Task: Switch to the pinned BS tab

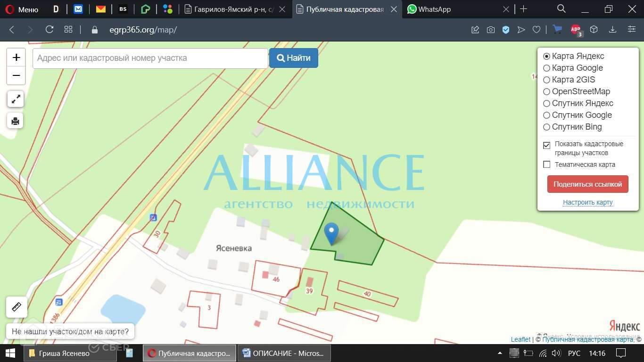Action: click(x=123, y=9)
